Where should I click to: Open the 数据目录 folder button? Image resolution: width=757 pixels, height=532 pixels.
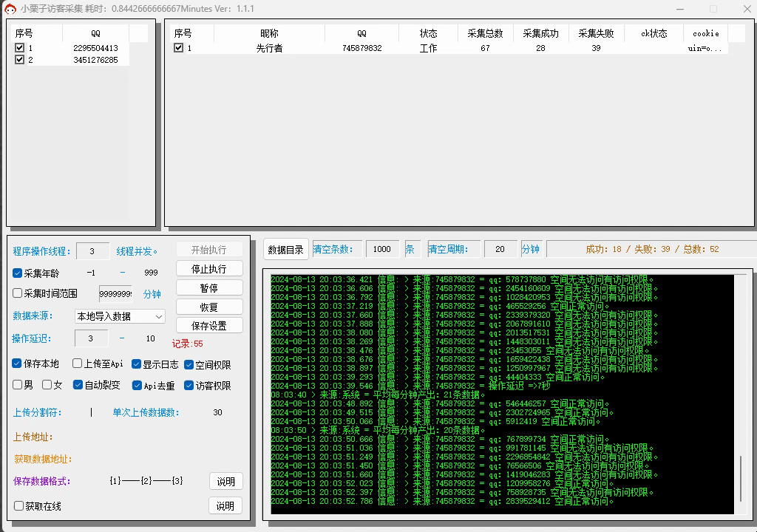coord(285,250)
